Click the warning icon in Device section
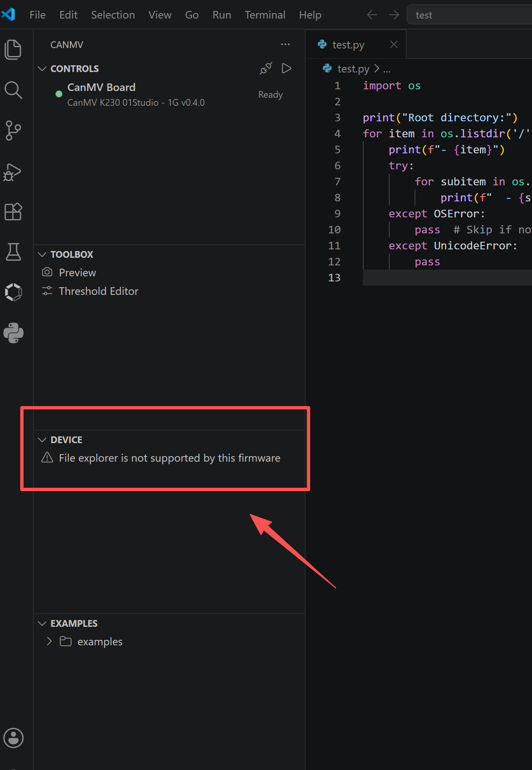The image size is (532, 770). [47, 457]
